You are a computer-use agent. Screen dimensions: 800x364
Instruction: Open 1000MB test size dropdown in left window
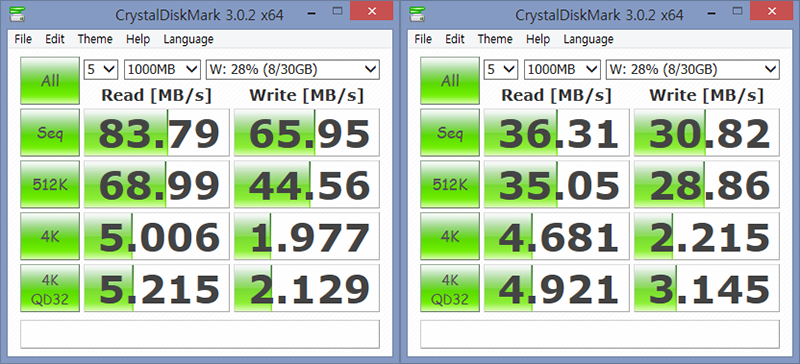tap(162, 69)
